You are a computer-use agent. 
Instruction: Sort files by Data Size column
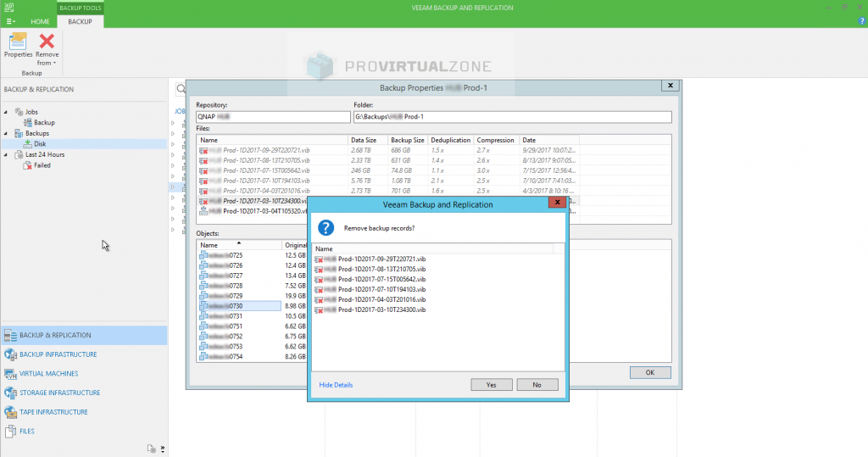pyautogui.click(x=366, y=140)
